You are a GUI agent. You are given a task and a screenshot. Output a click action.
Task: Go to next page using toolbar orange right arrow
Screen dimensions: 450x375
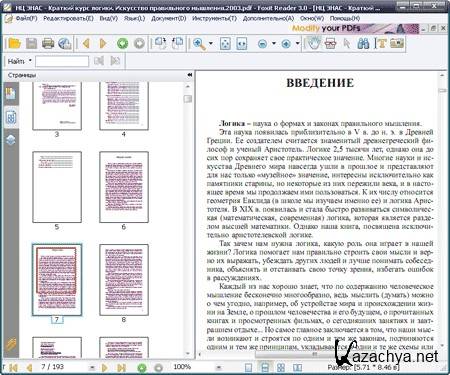coord(103,43)
